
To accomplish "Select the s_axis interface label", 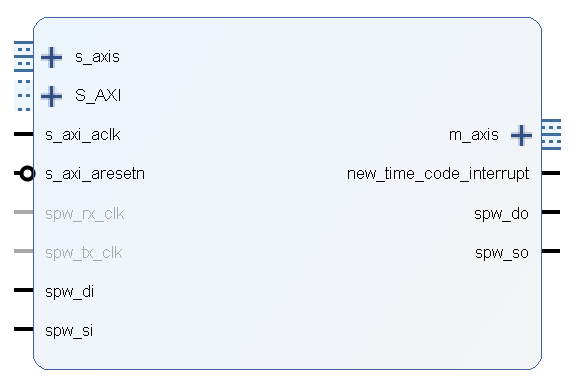I will [97, 57].
